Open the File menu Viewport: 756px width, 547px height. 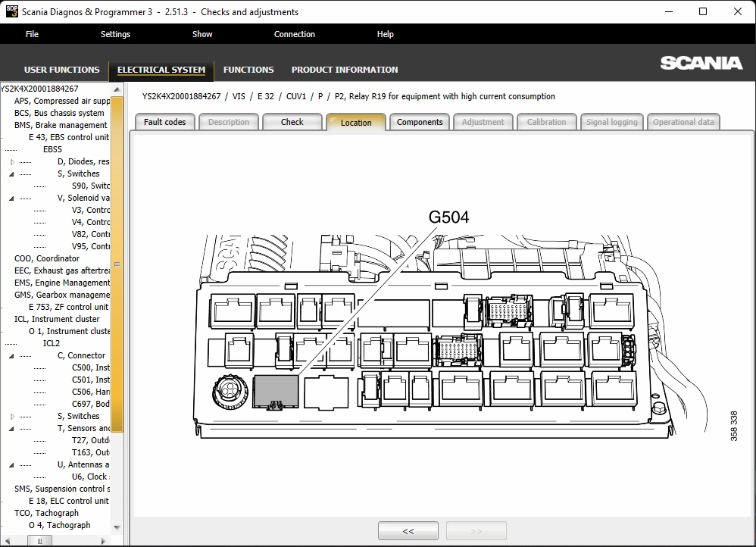coord(32,34)
